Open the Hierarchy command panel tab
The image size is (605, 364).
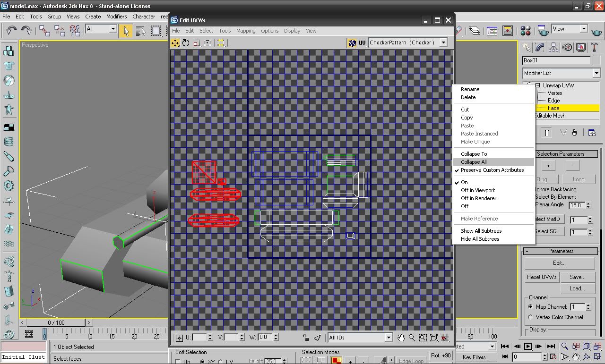pos(553,47)
